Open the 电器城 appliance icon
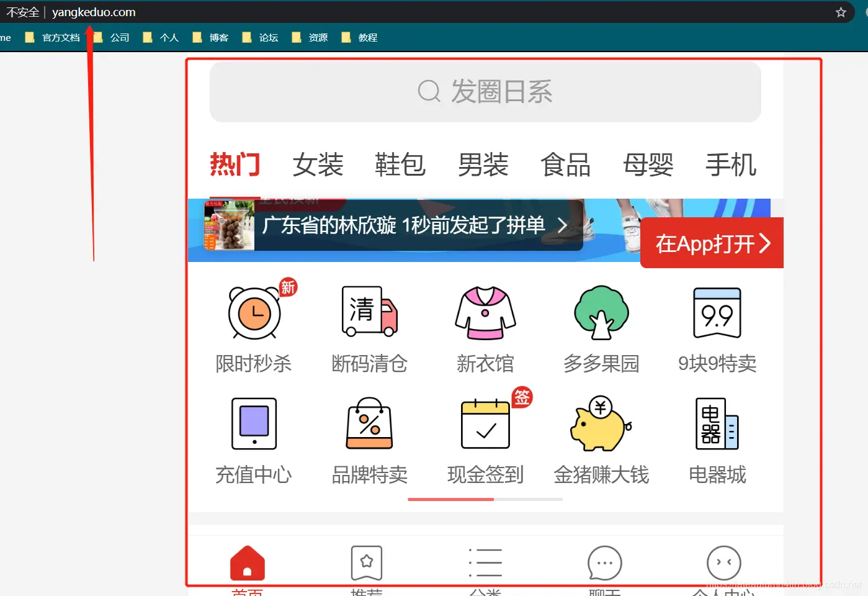The image size is (868, 596). tap(717, 423)
